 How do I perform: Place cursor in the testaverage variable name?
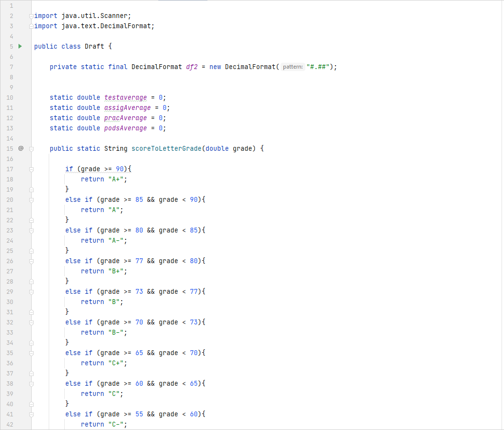tap(125, 97)
